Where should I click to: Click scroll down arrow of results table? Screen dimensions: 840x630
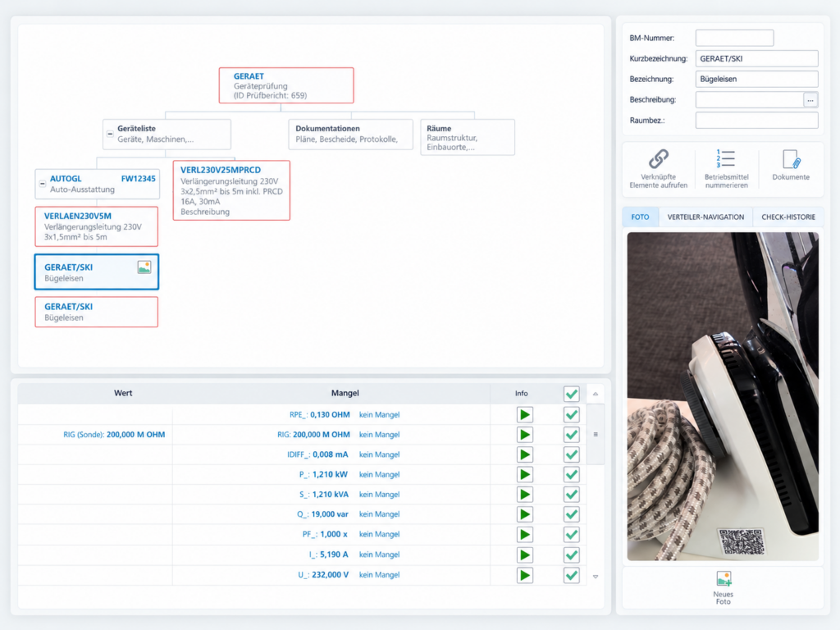[596, 577]
